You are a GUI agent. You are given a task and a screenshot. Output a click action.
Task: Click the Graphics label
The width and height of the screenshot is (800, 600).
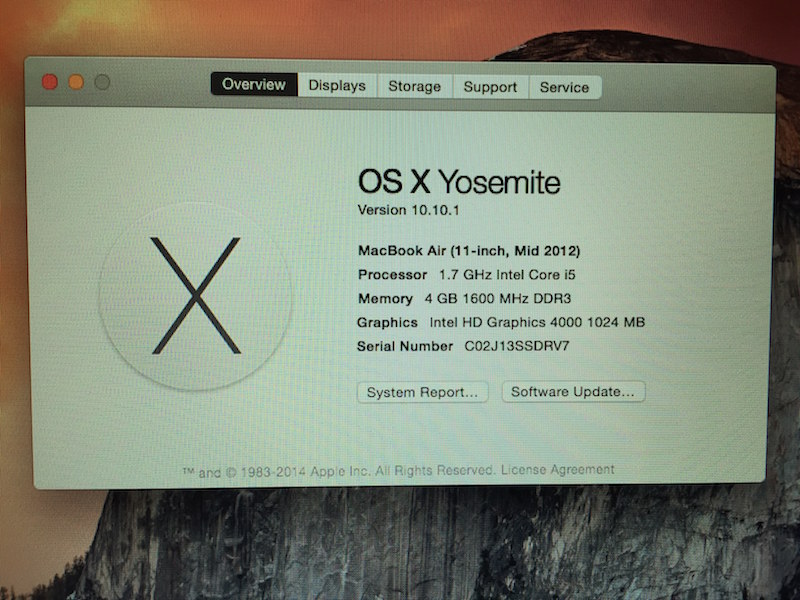point(387,322)
